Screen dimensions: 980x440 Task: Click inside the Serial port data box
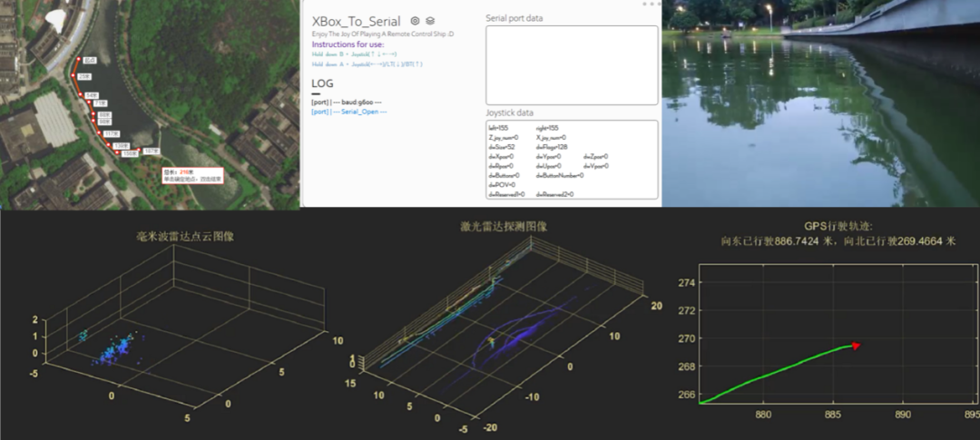click(x=571, y=64)
